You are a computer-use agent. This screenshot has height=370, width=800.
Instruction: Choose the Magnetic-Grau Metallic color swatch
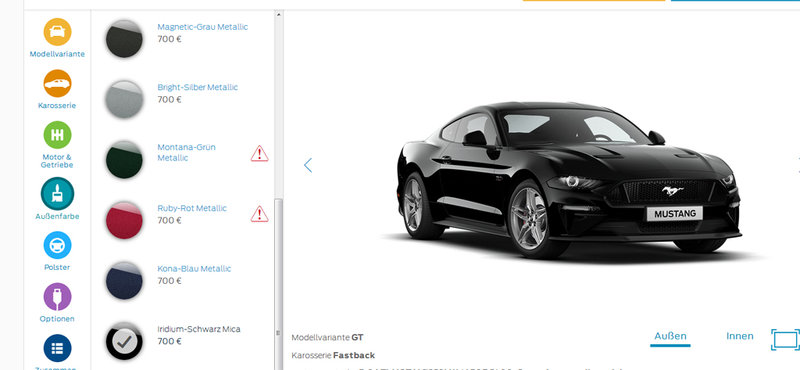[124, 39]
